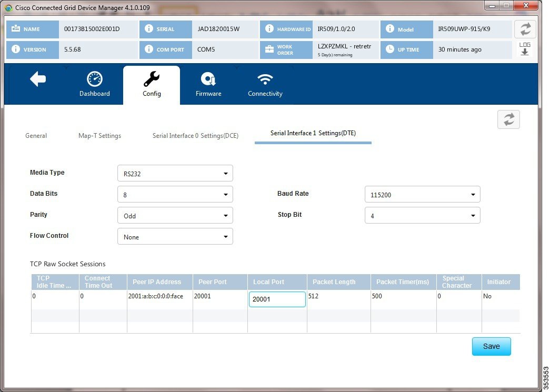Click the VERSION info icon

point(15,49)
